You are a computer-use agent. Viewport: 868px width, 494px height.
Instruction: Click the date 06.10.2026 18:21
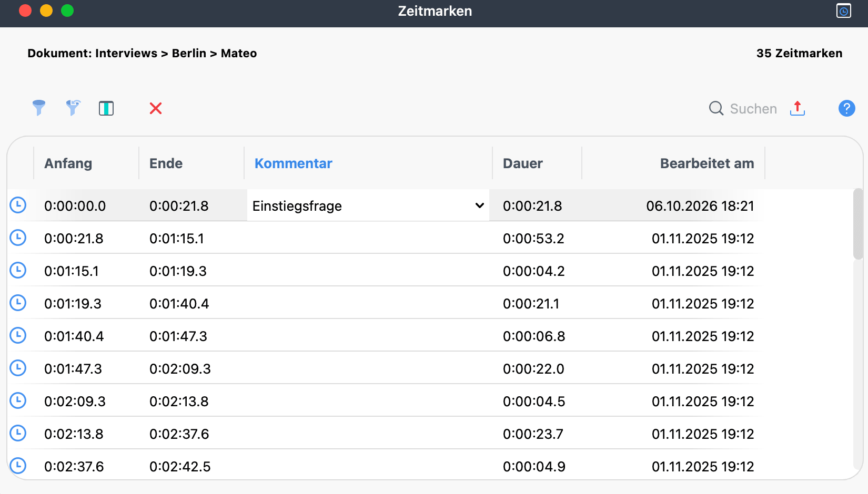pos(700,206)
